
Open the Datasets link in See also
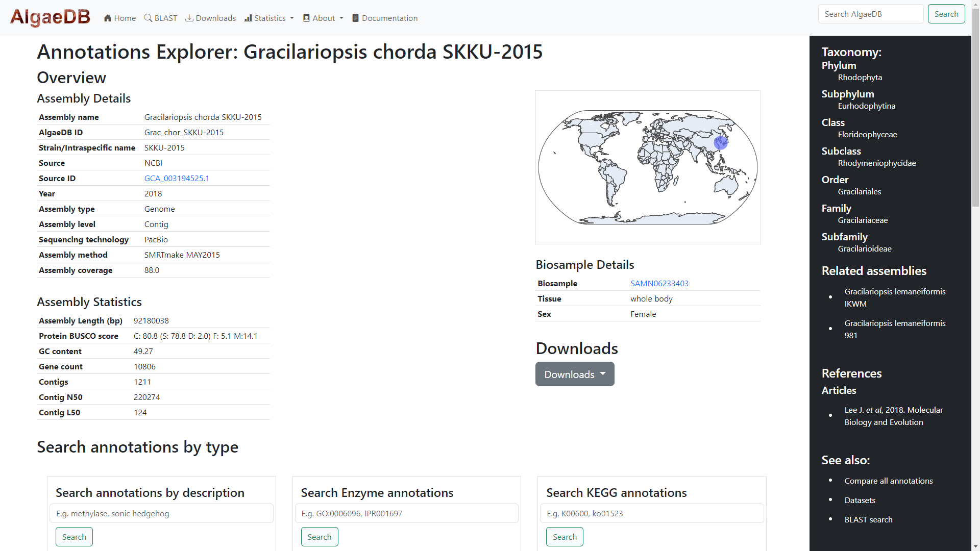point(860,500)
